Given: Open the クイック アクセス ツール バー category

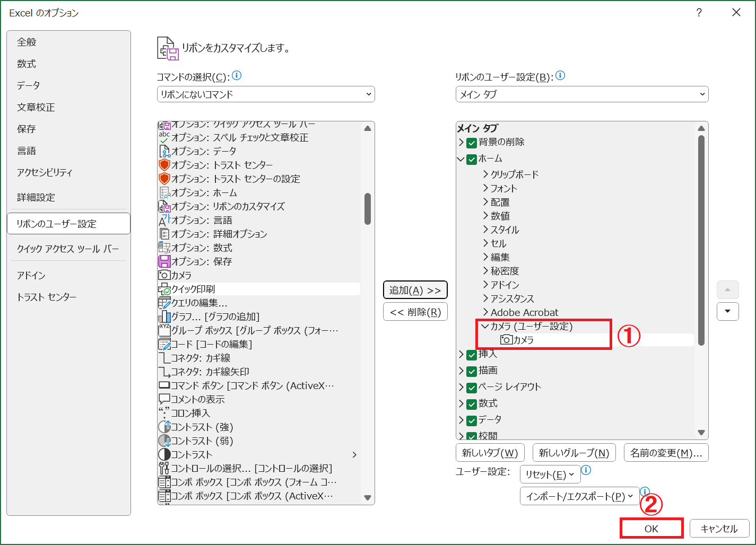Looking at the screenshot, I should click(68, 249).
